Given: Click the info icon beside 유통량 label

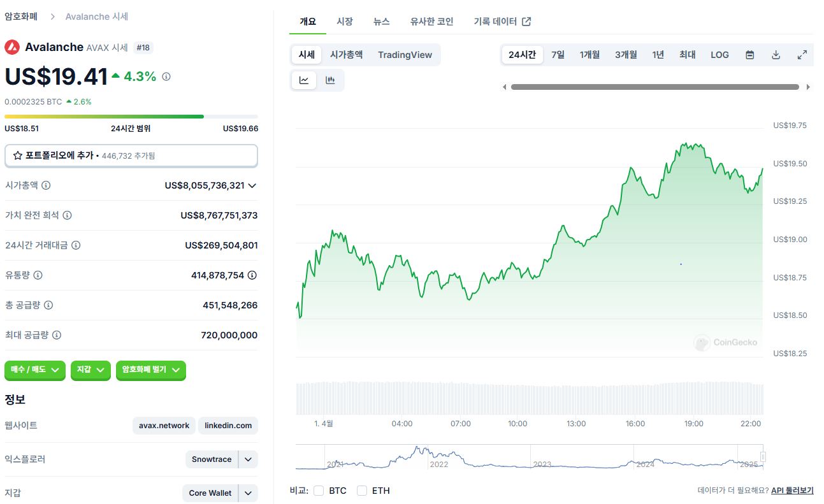Looking at the screenshot, I should coord(38,275).
